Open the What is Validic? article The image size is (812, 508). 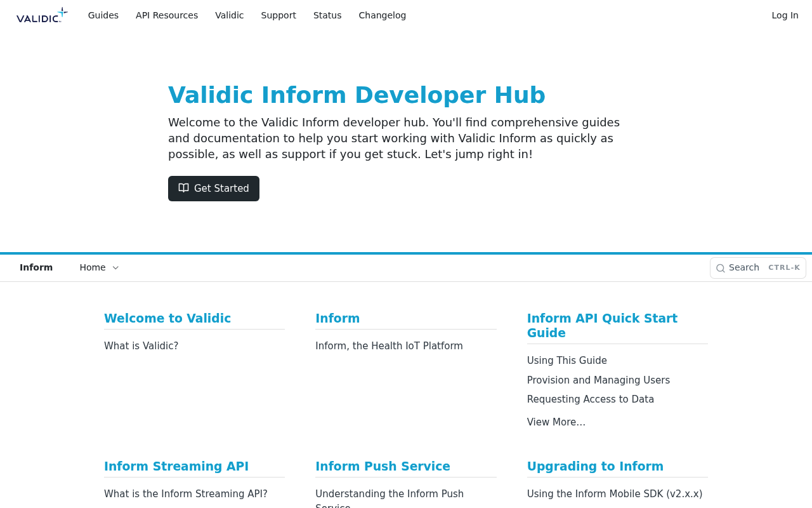(x=141, y=346)
